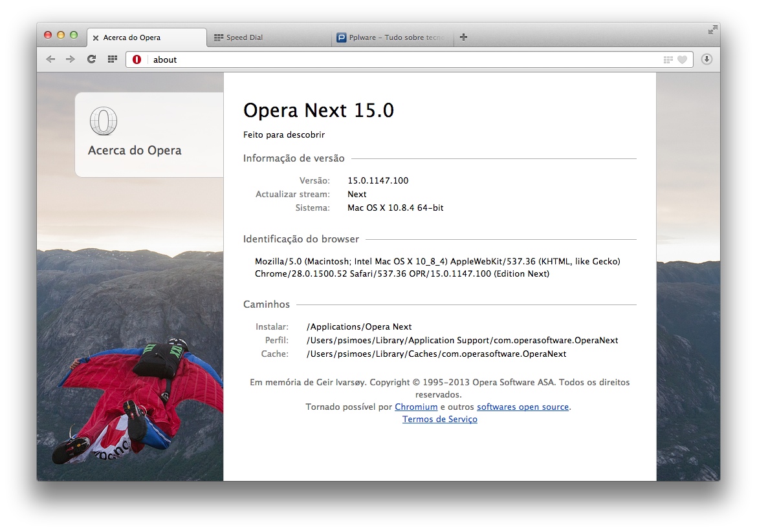Switch to the Pplware tab
This screenshot has height=532, width=757.
393,37
